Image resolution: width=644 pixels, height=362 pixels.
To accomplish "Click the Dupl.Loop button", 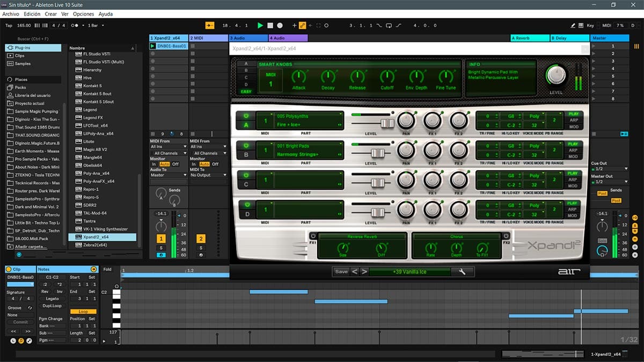I will coord(52,306).
